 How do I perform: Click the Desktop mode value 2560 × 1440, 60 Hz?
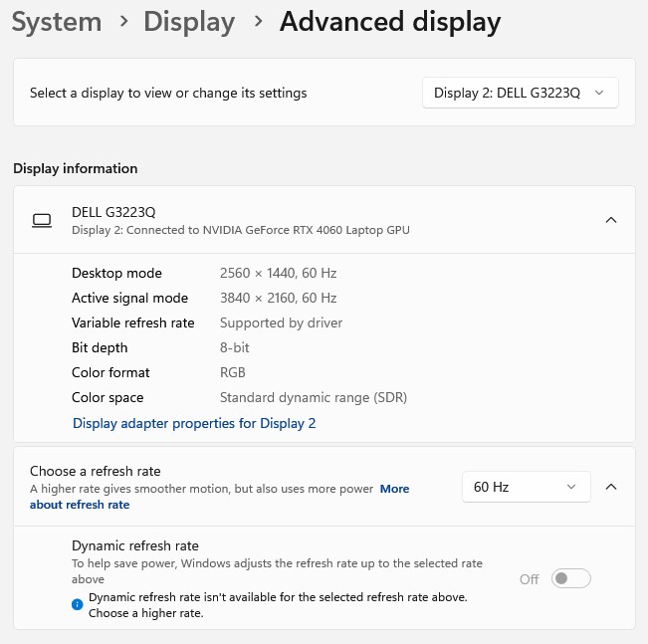(278, 273)
